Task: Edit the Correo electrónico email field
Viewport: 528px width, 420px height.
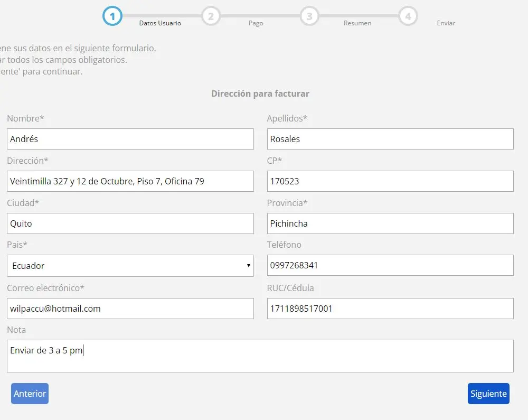Action: coord(130,309)
